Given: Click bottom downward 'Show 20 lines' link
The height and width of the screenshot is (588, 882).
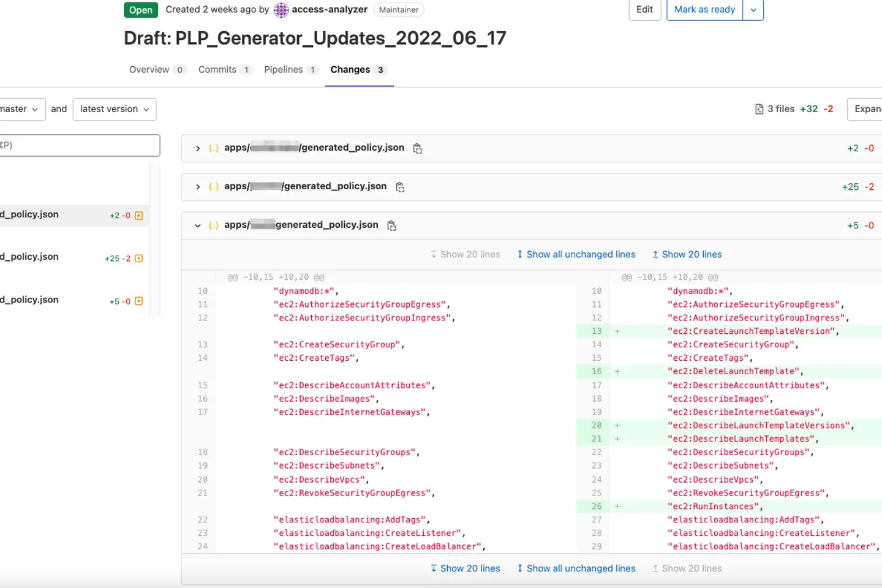Looking at the screenshot, I should tap(465, 568).
